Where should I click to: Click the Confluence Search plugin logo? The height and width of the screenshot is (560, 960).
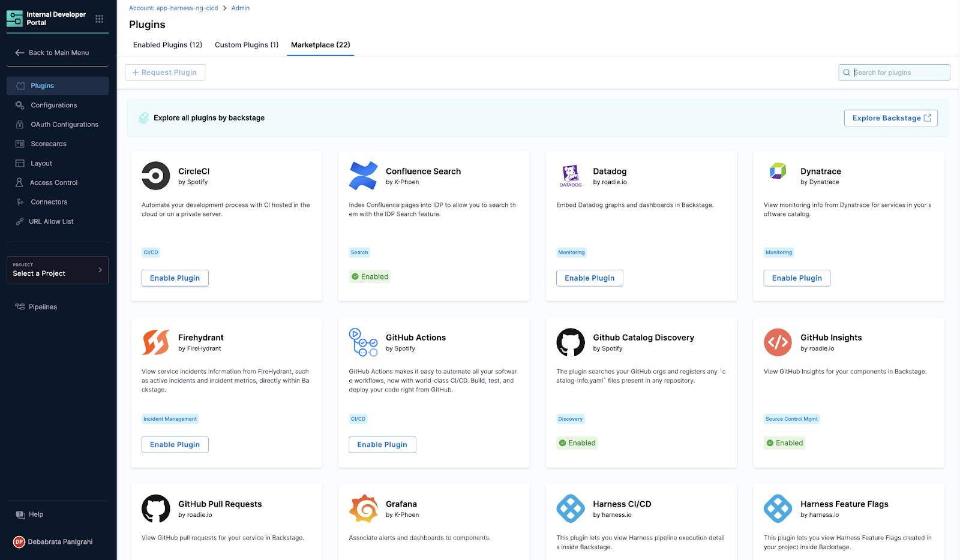(x=363, y=176)
